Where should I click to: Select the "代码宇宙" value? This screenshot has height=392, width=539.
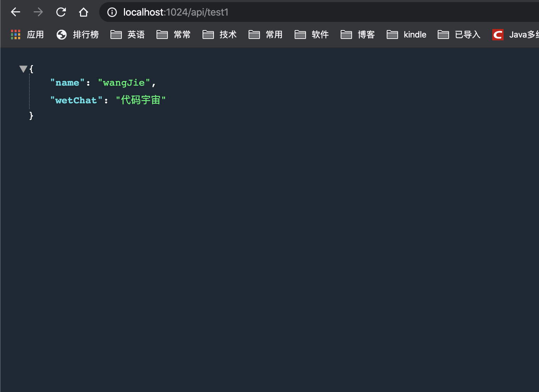[141, 100]
